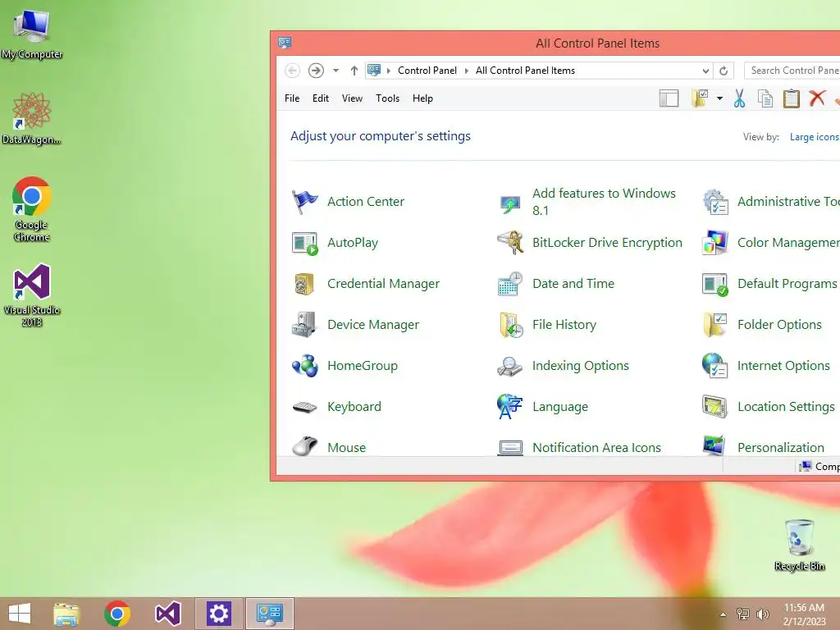
Task: Open the Date and Time calendar icon
Action: [510, 284]
